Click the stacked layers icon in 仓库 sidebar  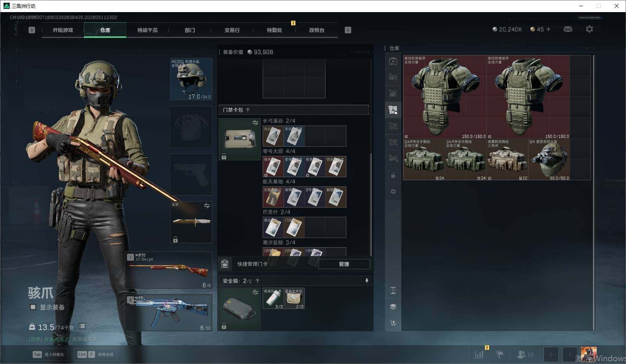pyautogui.click(x=393, y=307)
